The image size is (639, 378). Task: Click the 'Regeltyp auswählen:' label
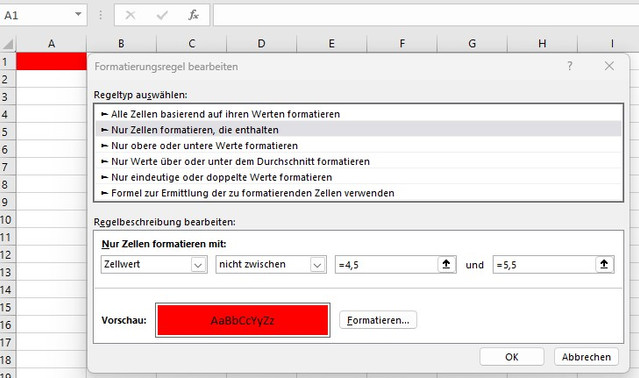[141, 95]
